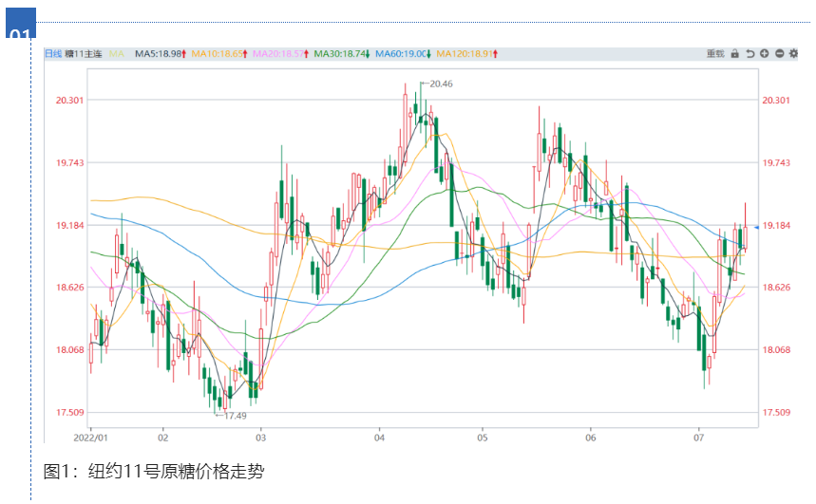Click the MA20 moving average legend
This screenshot has width=816, height=504.
[x=280, y=54]
